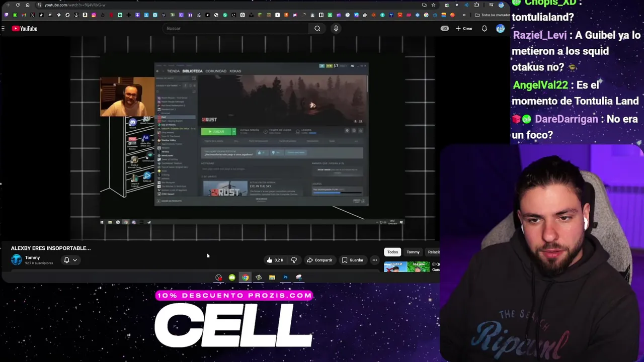Dislike the video with thumbs down
Image resolution: width=644 pixels, height=362 pixels.
point(294,260)
